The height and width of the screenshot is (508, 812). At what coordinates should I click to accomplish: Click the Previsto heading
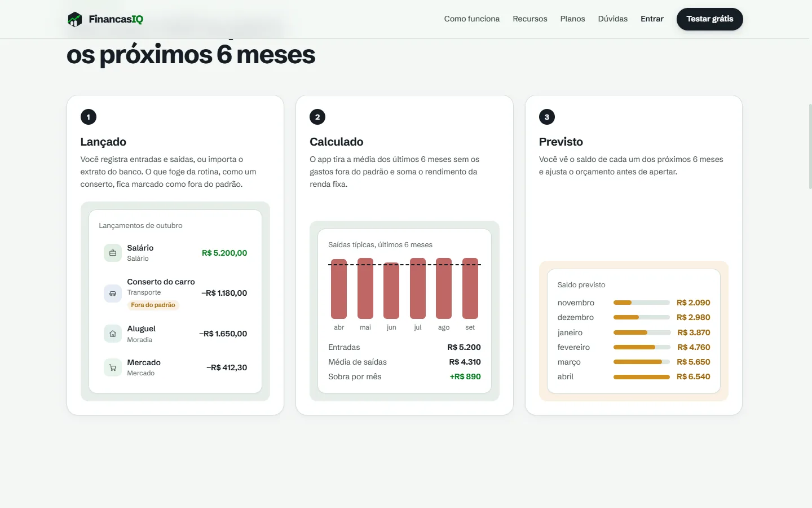click(x=561, y=142)
